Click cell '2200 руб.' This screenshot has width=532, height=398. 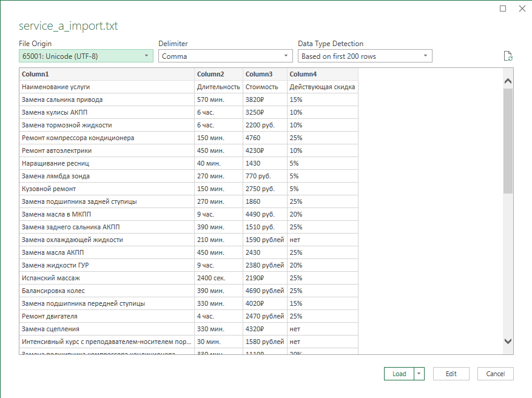tap(265, 125)
